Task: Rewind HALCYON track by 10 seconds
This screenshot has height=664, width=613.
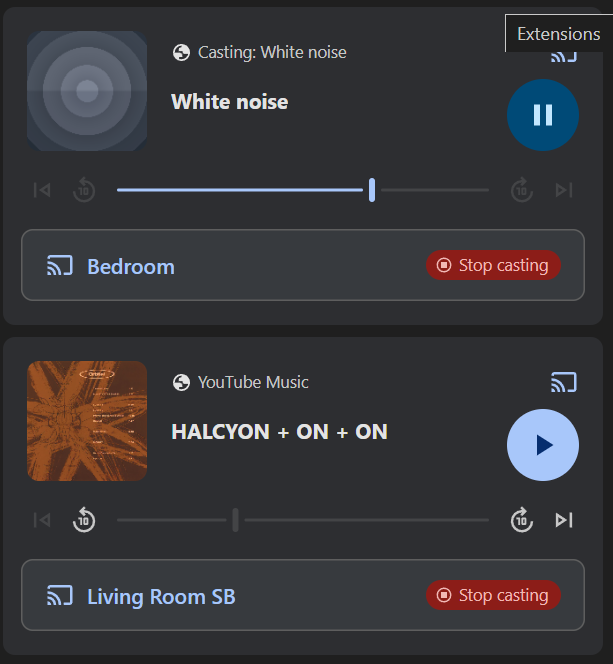Action: (84, 520)
